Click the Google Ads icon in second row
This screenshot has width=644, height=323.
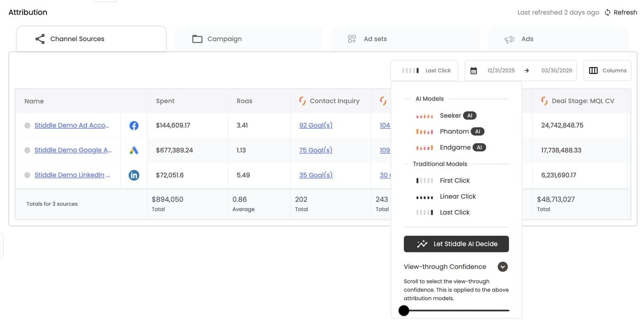click(134, 150)
